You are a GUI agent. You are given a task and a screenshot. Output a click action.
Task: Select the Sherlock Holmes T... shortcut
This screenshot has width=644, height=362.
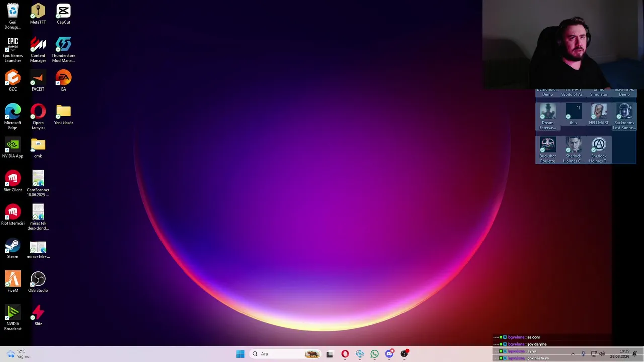click(599, 150)
